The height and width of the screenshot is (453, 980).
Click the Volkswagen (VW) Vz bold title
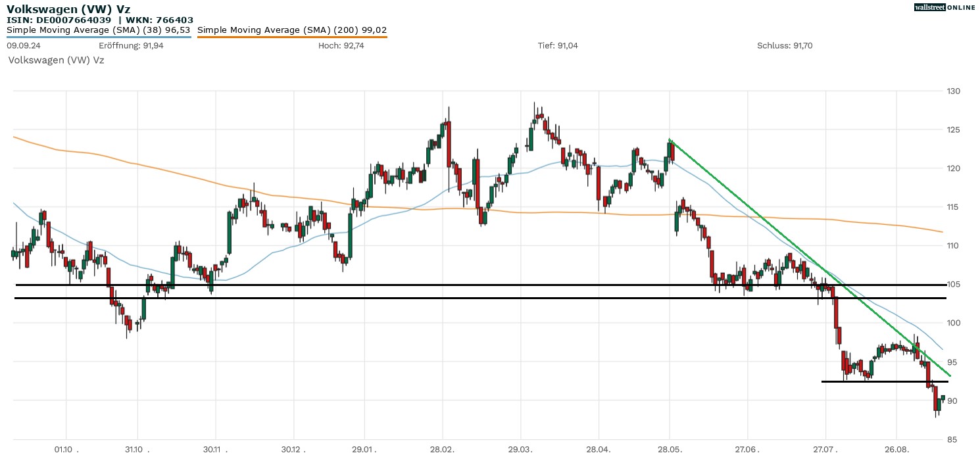pos(68,9)
